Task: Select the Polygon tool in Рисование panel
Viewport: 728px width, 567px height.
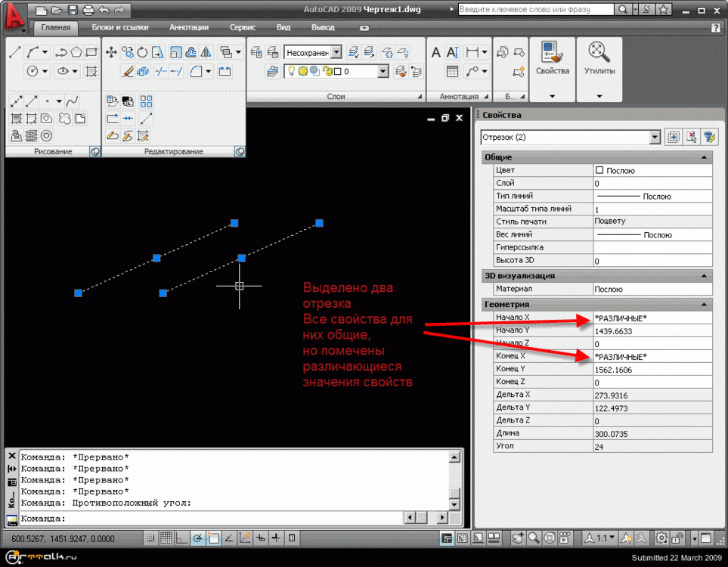Action: tap(76, 52)
